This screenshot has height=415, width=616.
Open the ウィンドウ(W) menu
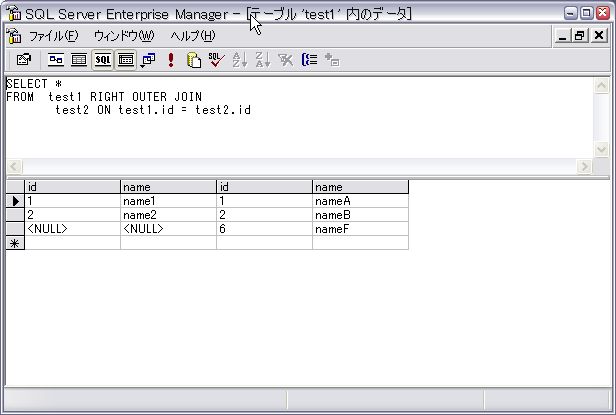click(x=124, y=36)
